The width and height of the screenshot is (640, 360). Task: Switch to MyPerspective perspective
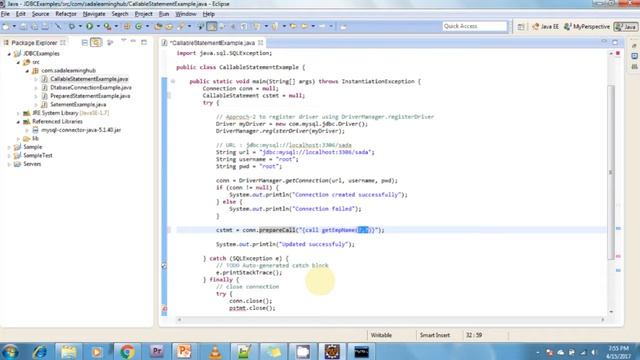tap(587, 27)
